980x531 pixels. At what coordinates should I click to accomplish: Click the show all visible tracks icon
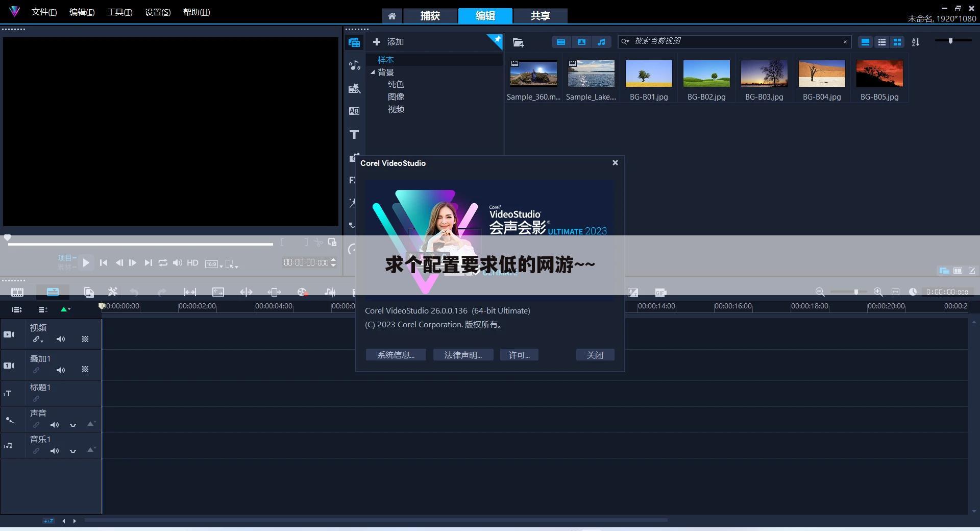pyautogui.click(x=17, y=309)
